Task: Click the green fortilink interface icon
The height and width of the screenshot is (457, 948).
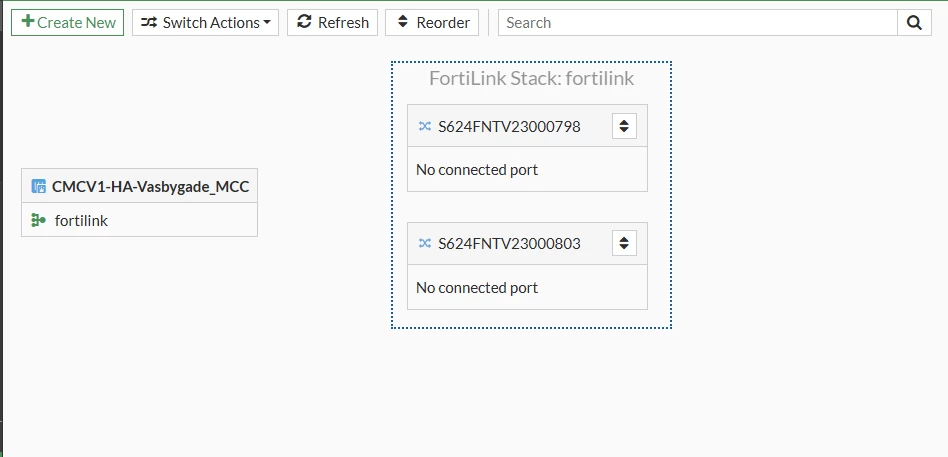Action: [38, 220]
